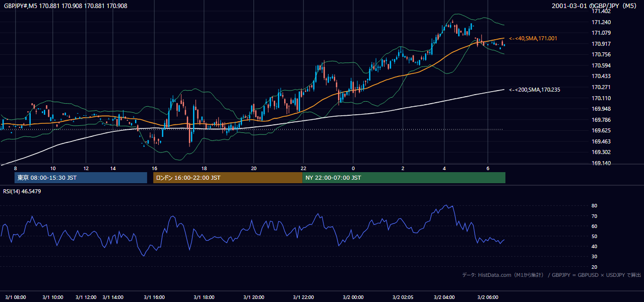Click hour label 14 on price chart axis
644x302 pixels.
[x=113, y=168]
